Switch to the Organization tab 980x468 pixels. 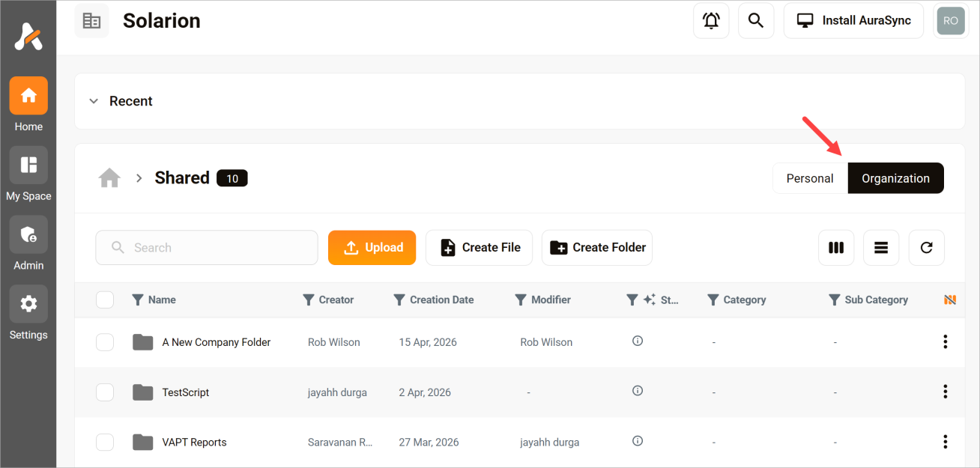(x=895, y=178)
